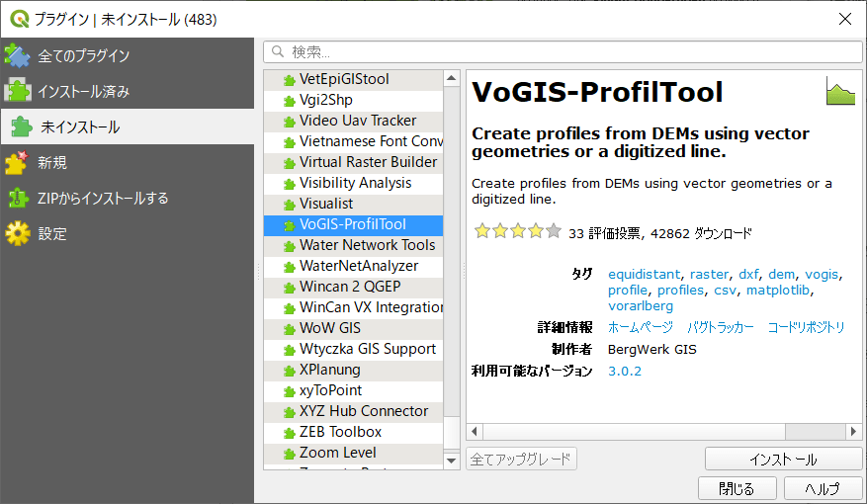867x504 pixels.
Task: Open the vorarlberg tag link
Action: (641, 306)
